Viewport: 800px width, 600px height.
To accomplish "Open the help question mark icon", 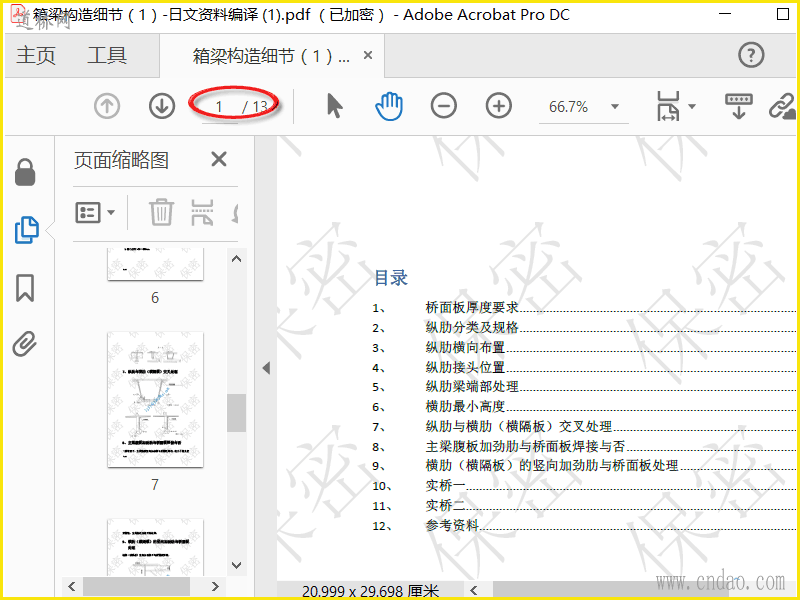I will [x=751, y=55].
